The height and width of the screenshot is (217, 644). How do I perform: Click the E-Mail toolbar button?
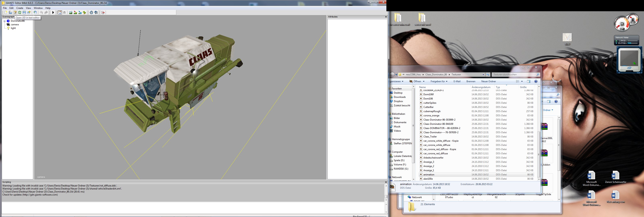click(x=457, y=81)
